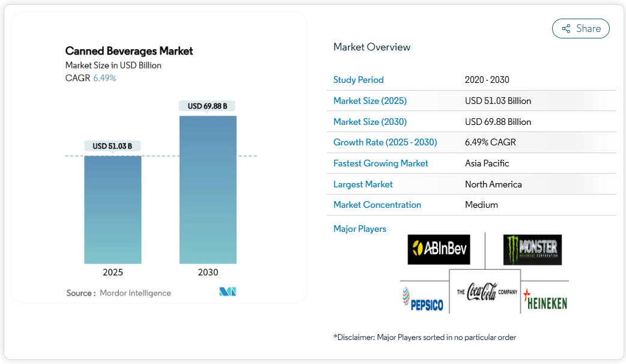Click the USD 51.03 B bar label

tap(112, 146)
